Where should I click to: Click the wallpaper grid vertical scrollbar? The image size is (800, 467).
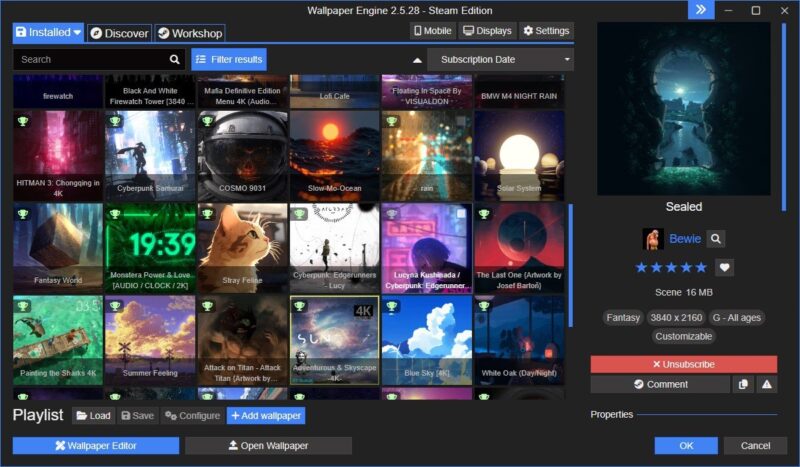tap(570, 265)
